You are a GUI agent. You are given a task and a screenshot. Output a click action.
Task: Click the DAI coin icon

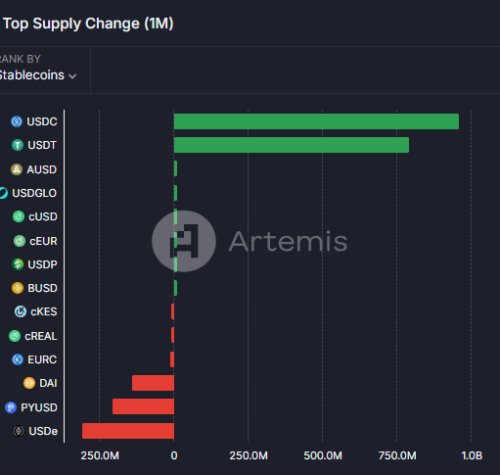(x=29, y=383)
